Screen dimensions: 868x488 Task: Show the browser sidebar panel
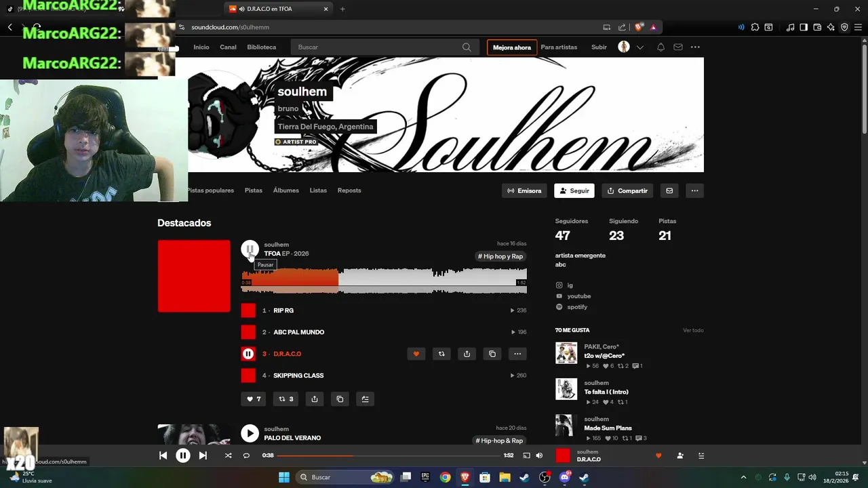coord(804,27)
